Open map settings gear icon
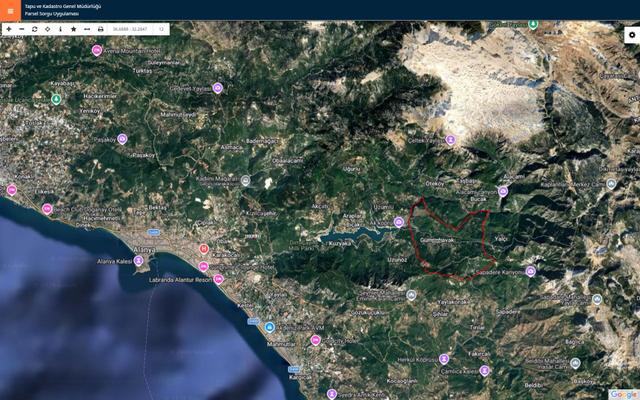Image resolution: width=640 pixels, height=400 pixels. (x=632, y=35)
